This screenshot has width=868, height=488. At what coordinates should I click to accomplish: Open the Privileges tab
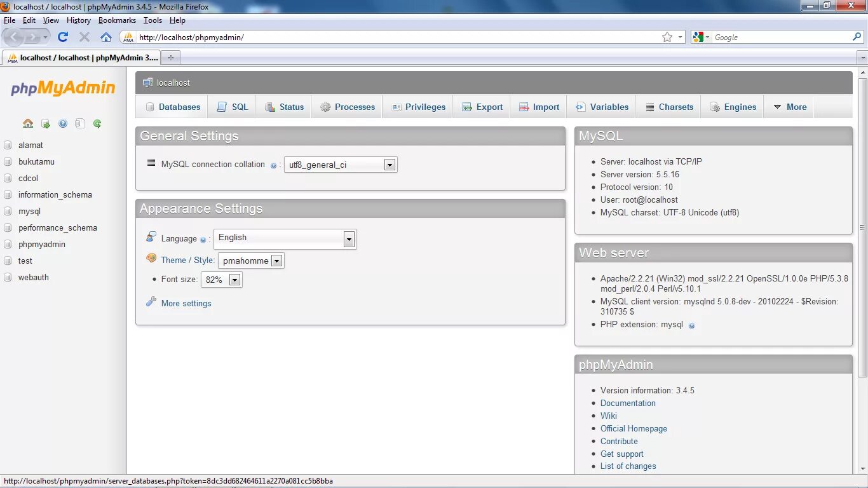coord(418,107)
